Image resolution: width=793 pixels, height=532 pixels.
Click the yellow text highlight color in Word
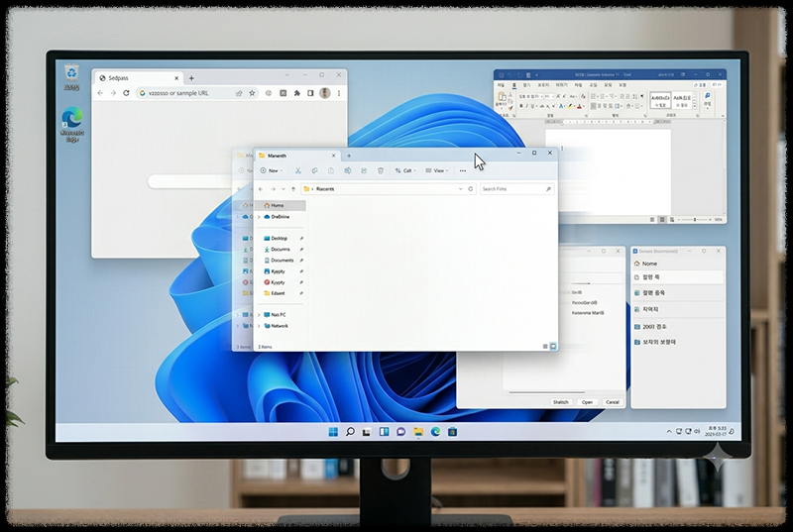pos(570,106)
